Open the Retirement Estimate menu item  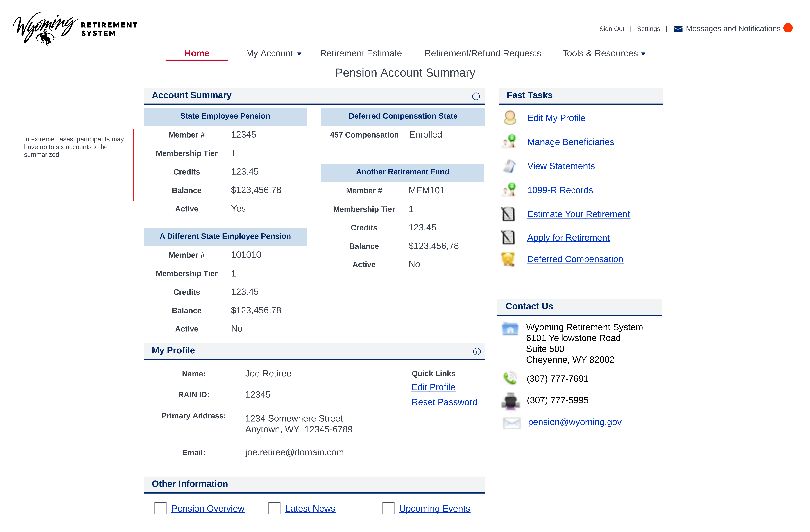[361, 53]
